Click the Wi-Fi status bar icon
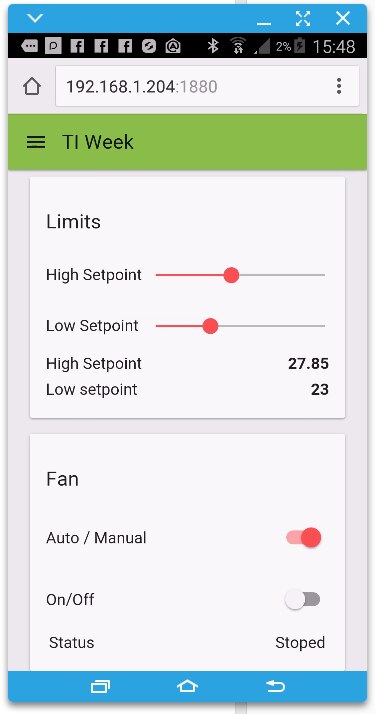 pos(237,46)
